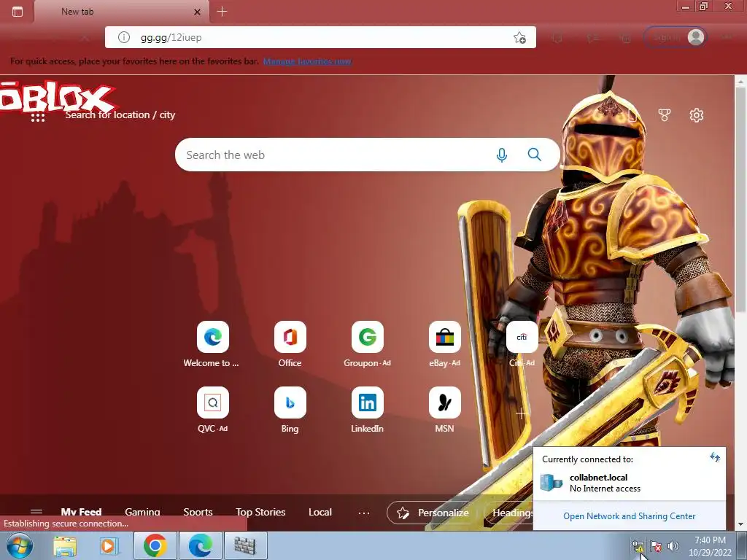
Task: Start voice search with microphone
Action: pos(502,155)
